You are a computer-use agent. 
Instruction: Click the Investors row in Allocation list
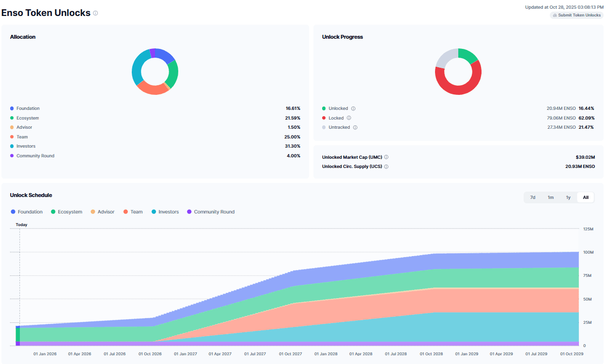point(155,146)
